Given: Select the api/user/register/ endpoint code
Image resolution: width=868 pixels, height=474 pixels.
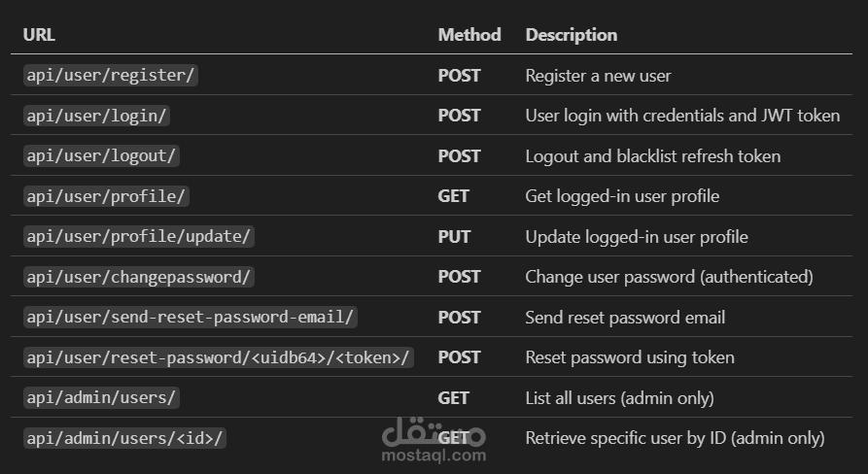Looking at the screenshot, I should click(112, 76).
